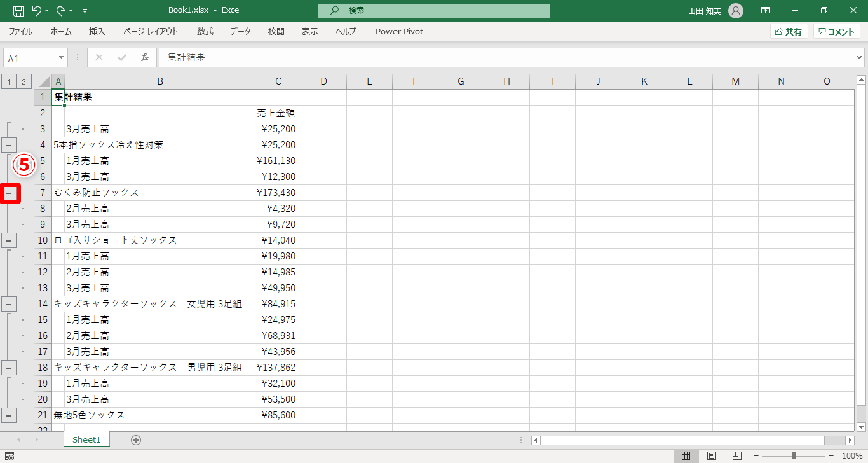Click previous sheet navigation arrow
This screenshot has height=463, width=868.
point(18,439)
